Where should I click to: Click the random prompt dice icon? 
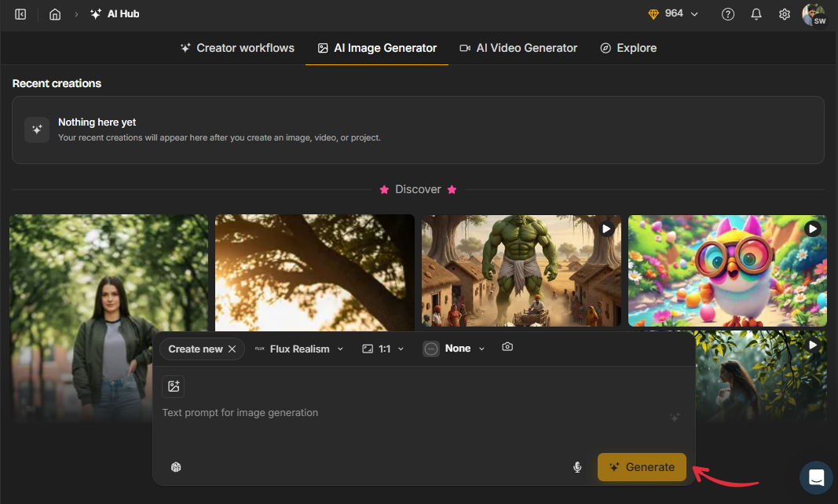(x=176, y=467)
